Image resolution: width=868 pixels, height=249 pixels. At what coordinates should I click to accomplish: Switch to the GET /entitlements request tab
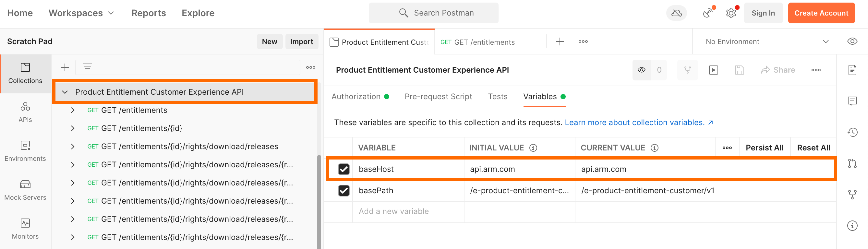477,42
